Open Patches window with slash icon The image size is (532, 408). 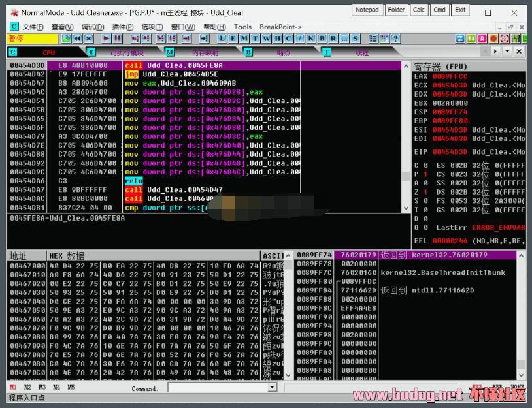[299, 39]
